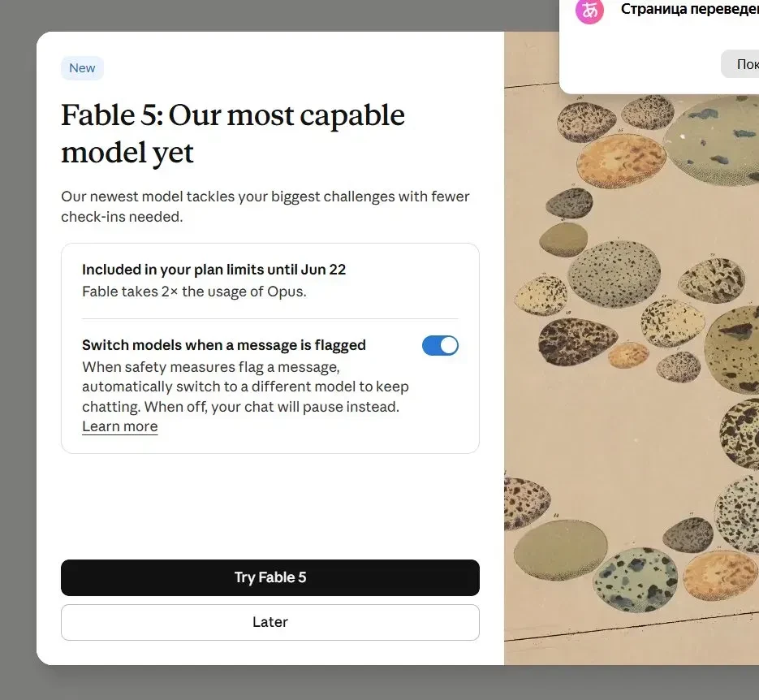
Task: Click the safety measures flag a message description
Action: (x=245, y=387)
